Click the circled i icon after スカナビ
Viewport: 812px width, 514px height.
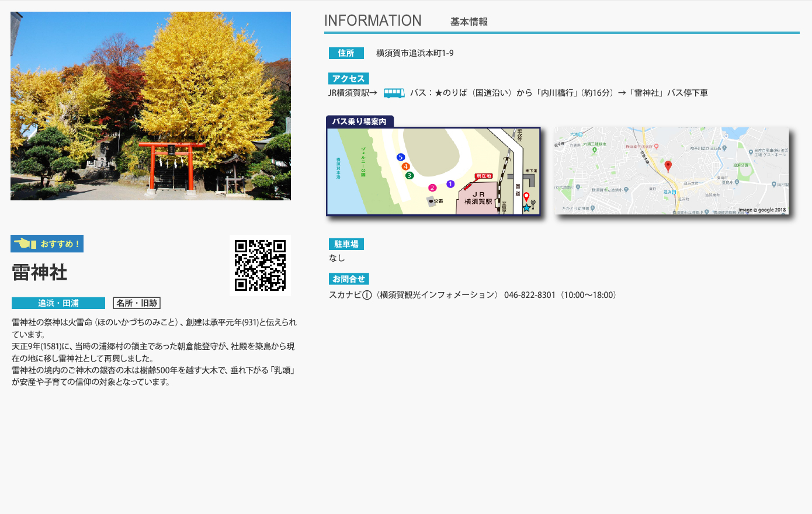(x=367, y=295)
